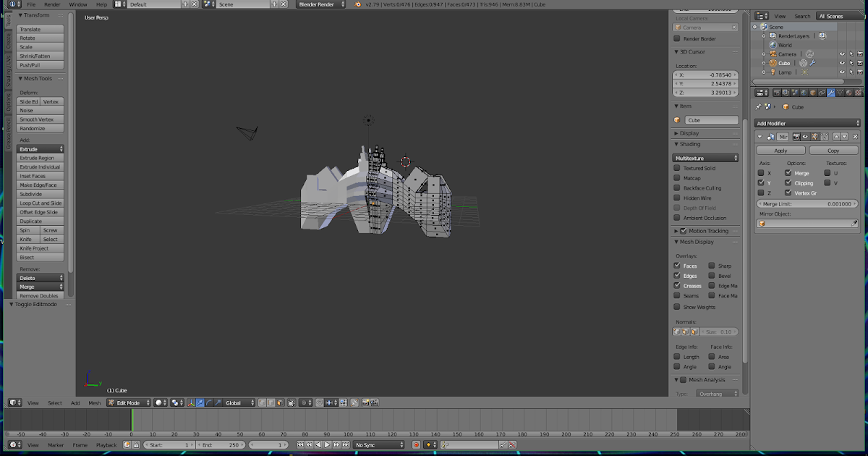
Task: Enable the X axis mirror checkbox
Action: 761,173
